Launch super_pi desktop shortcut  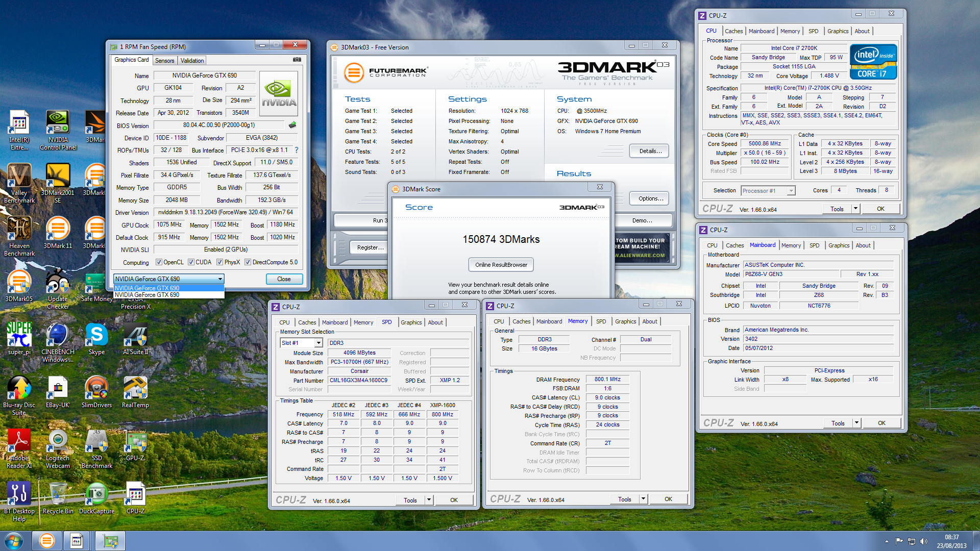point(19,338)
